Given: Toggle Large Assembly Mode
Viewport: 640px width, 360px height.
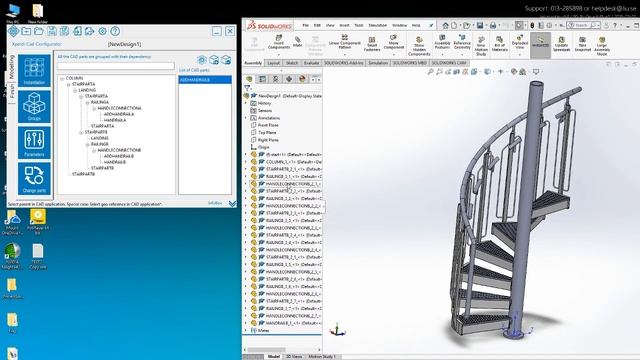Looking at the screenshot, I should coord(602,46).
